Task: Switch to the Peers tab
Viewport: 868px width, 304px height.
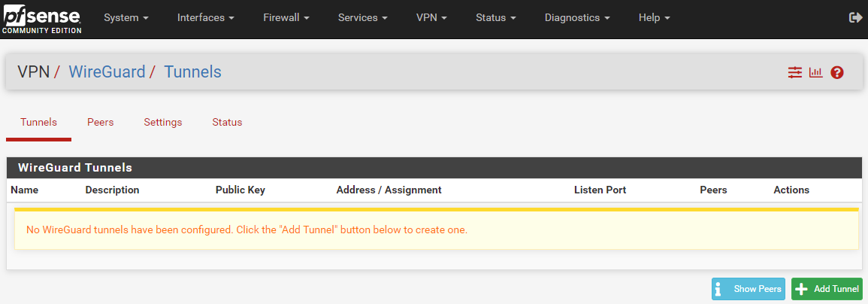Action: coord(101,122)
